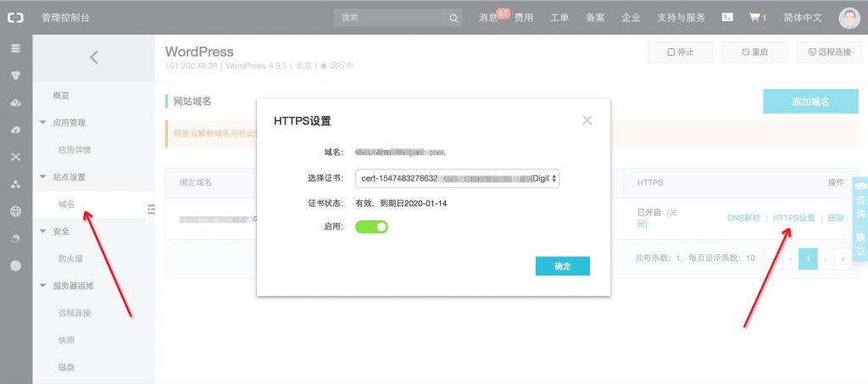The image size is (868, 384).
Task: Select 远程连接 in the sidebar
Action: (75, 313)
